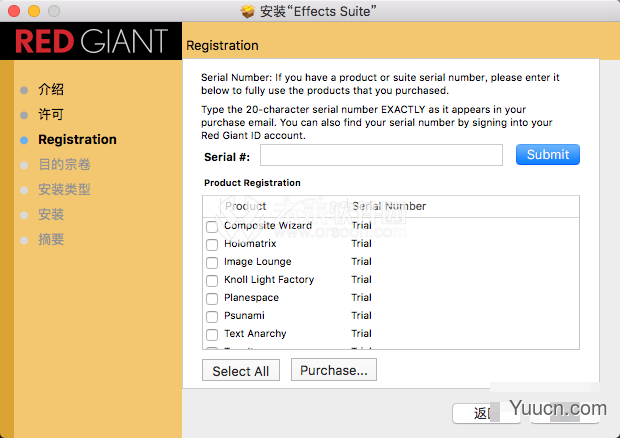Click the Planespace product name
Viewport: 620px width, 438px height.
click(251, 298)
